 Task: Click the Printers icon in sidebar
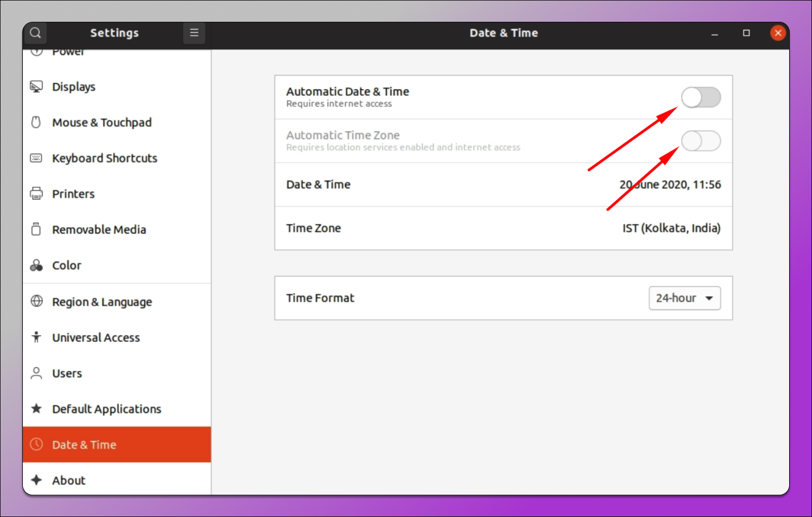(36, 194)
